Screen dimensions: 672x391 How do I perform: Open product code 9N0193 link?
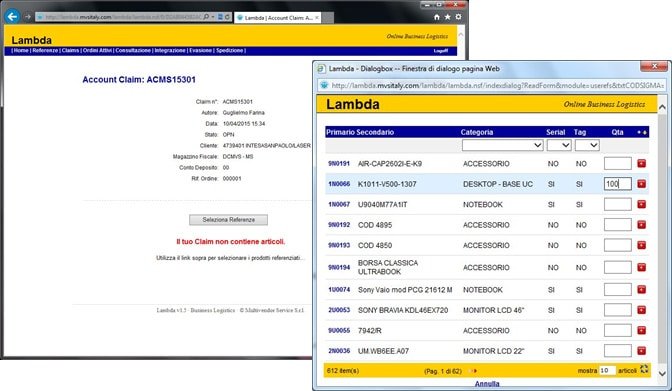(x=339, y=245)
